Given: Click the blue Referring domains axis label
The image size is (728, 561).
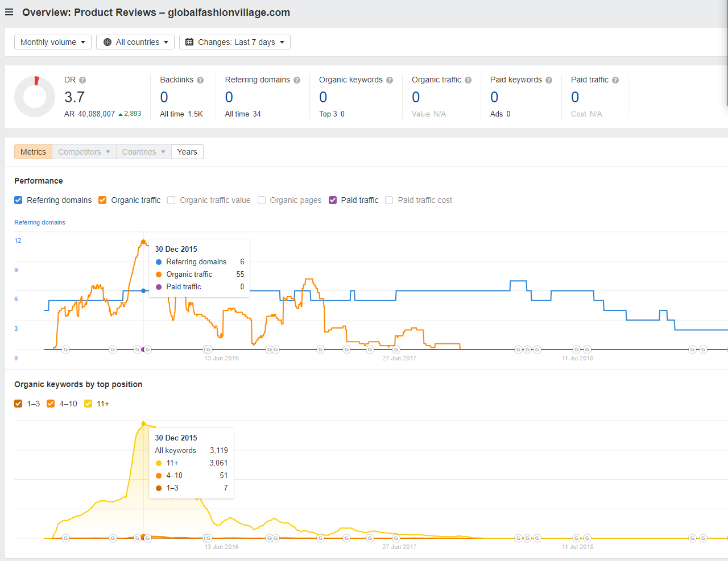Looking at the screenshot, I should [x=40, y=222].
